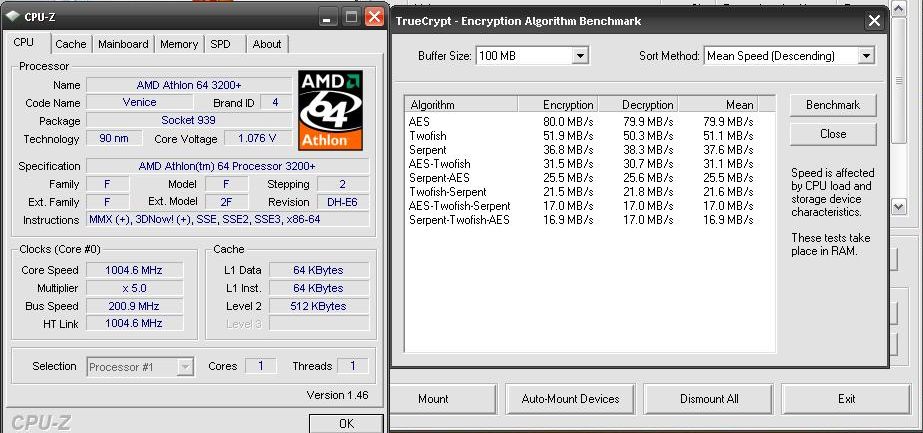Image resolution: width=923 pixels, height=433 pixels.
Task: Select the Memory tab in CPU-Z
Action: [x=179, y=44]
